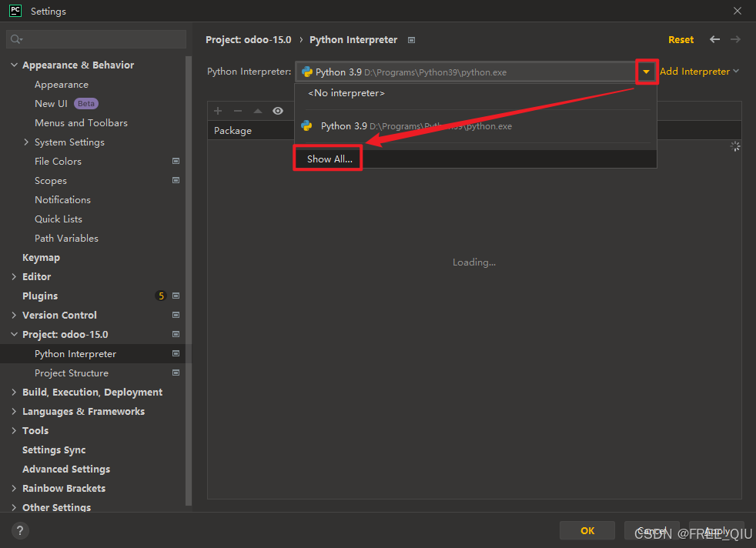Click the forward navigation arrow

(x=735, y=39)
